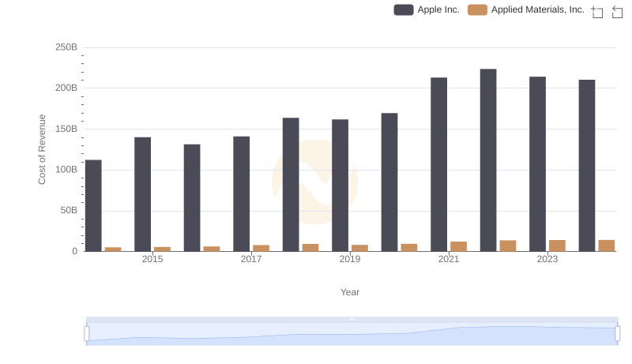Click the Apple Inc. bar for 2019
Image resolution: width=632 pixels, height=364 pixels.
pyautogui.click(x=340, y=186)
